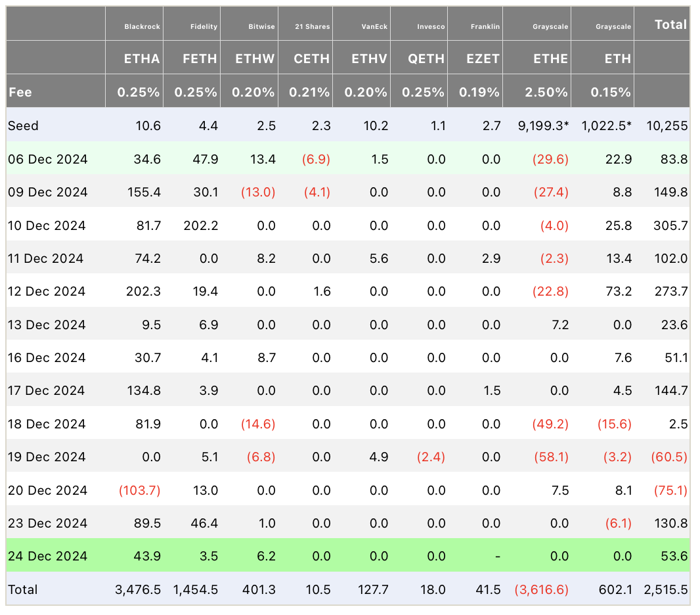This screenshot has height=615, width=700.
Task: Click the Blackrock issuer label
Action: (142, 27)
